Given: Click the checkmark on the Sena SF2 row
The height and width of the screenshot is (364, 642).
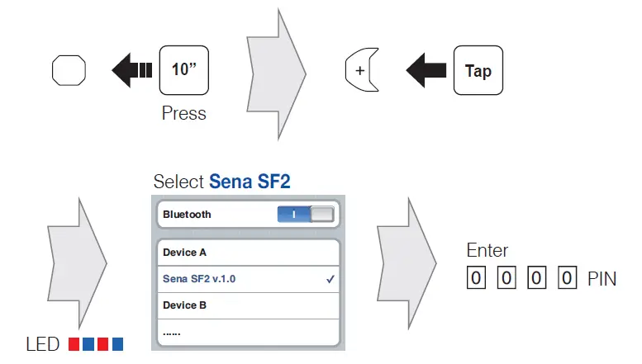Looking at the screenshot, I should coord(330,279).
